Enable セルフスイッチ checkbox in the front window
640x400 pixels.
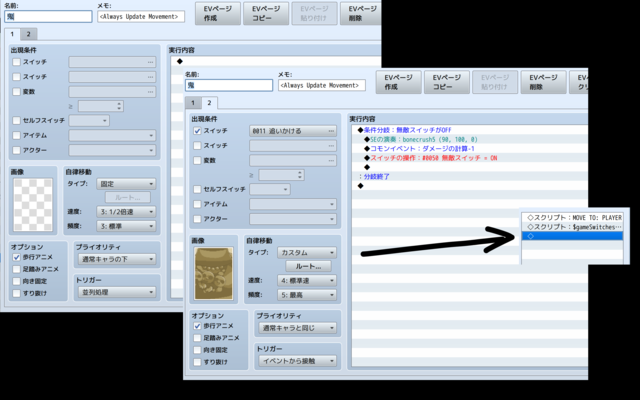197,189
